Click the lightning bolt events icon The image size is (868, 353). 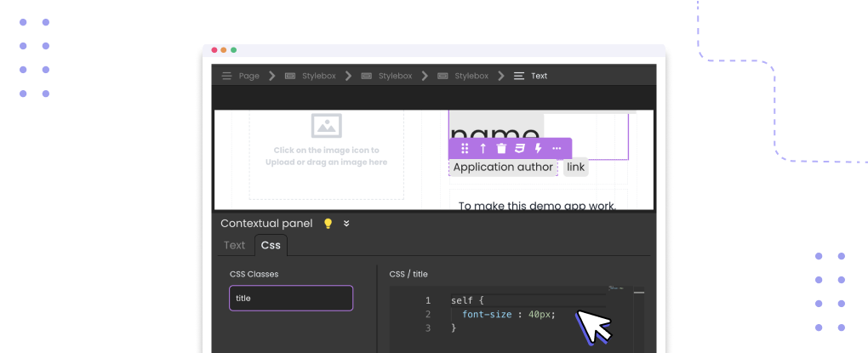click(538, 149)
